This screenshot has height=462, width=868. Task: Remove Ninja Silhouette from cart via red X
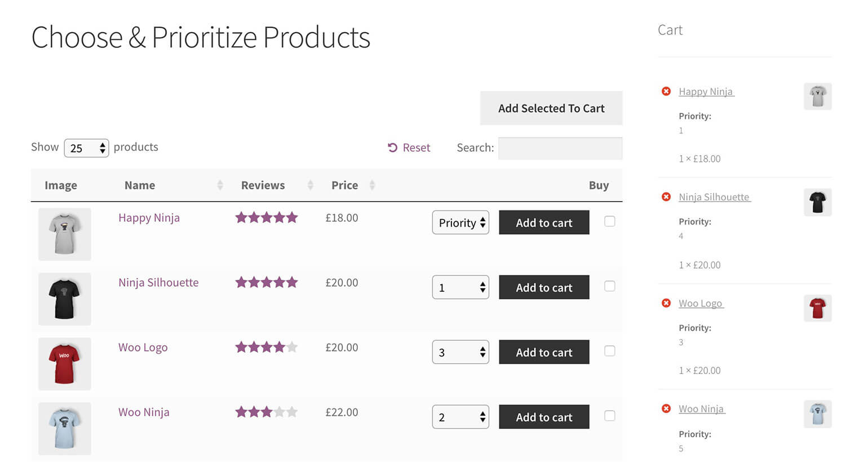666,197
